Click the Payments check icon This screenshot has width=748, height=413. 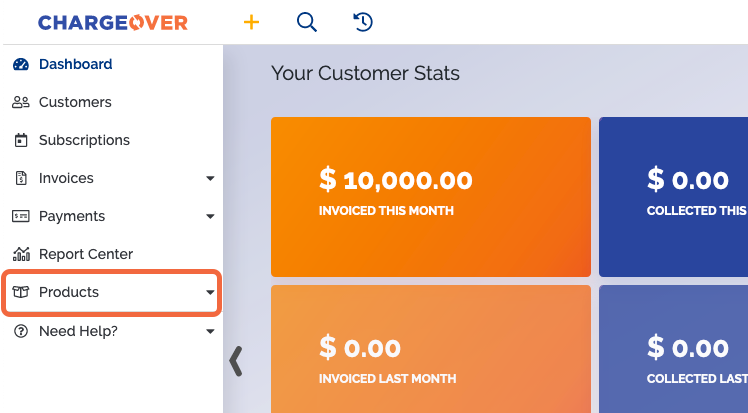point(21,216)
